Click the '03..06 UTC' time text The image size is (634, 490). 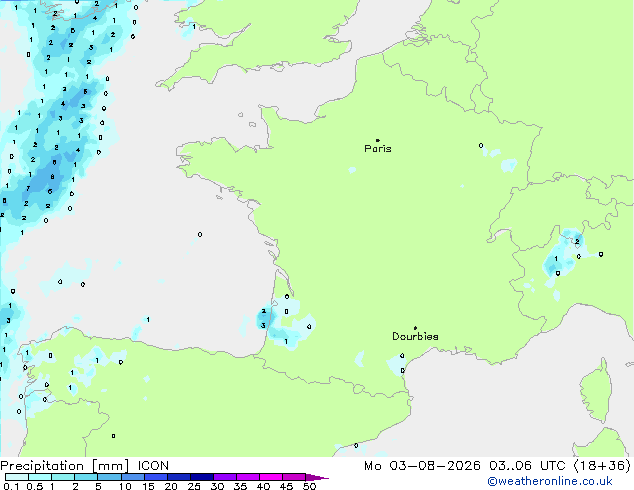(x=527, y=466)
